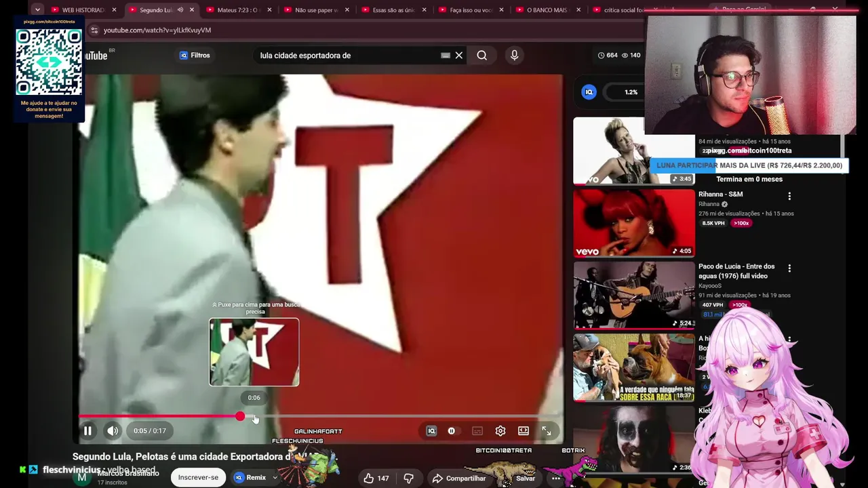The width and height of the screenshot is (868, 488).
Task: Open the video settings gear
Action: pos(500,431)
